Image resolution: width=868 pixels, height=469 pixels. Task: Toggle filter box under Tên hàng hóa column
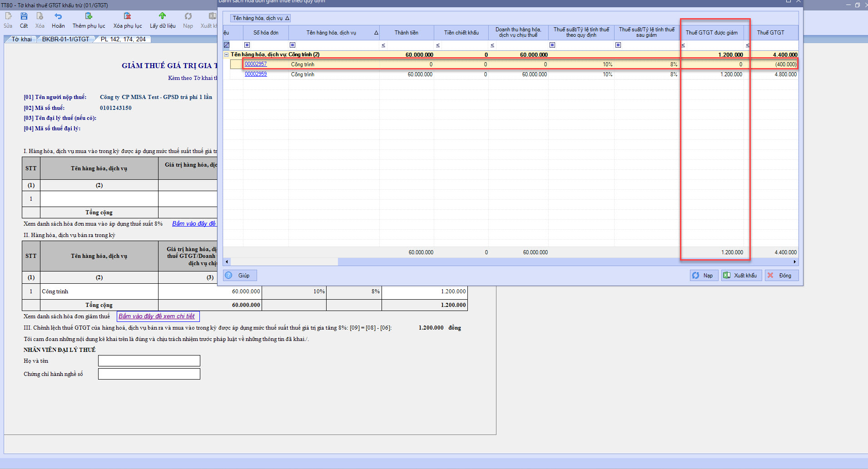tap(293, 45)
